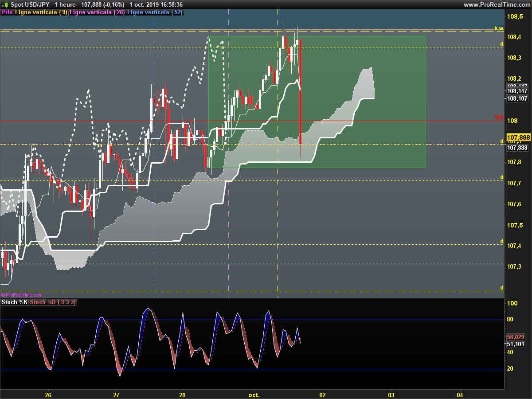The image size is (532, 399).
Task: Open the Prix indicator label
Action: point(7,12)
